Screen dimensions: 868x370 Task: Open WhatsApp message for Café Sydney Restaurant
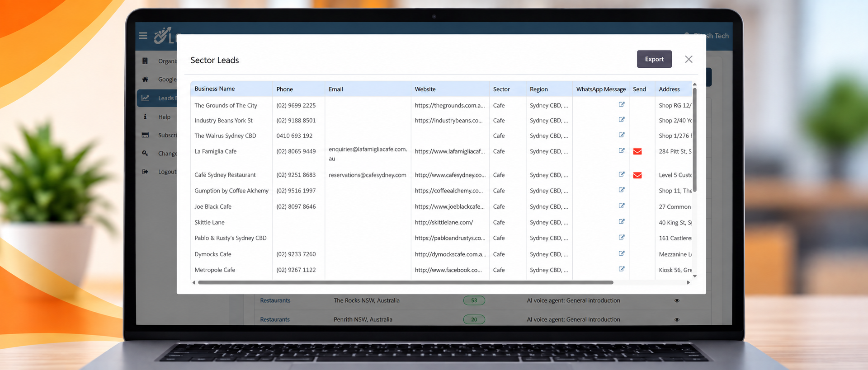[x=622, y=174]
